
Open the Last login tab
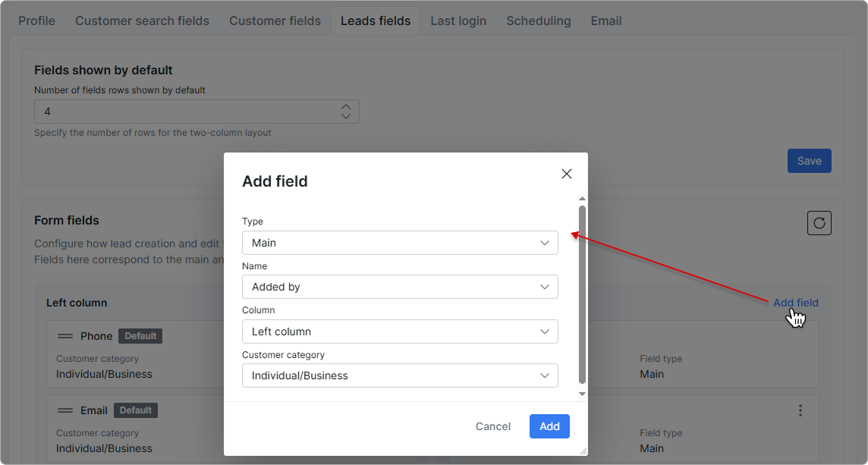(458, 21)
